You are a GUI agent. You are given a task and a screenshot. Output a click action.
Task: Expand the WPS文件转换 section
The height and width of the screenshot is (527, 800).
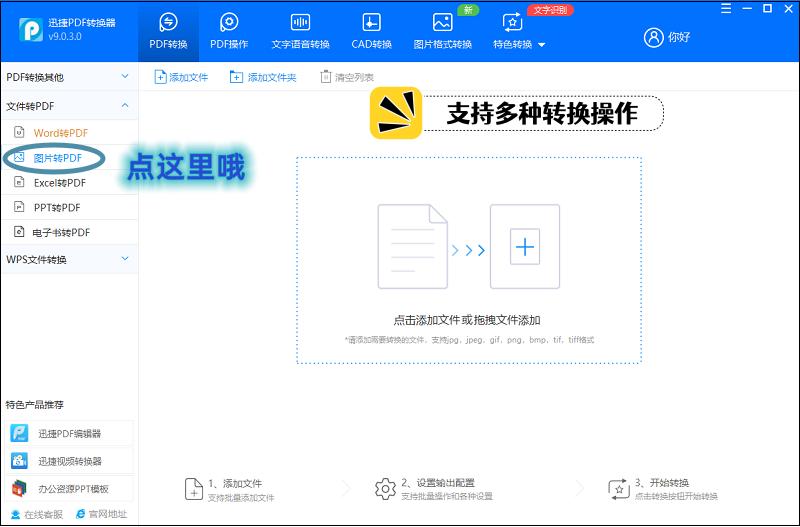point(69,259)
